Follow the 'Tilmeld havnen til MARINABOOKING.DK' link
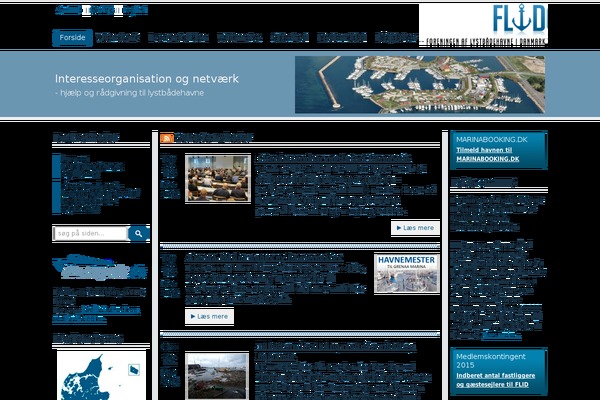 488,154
